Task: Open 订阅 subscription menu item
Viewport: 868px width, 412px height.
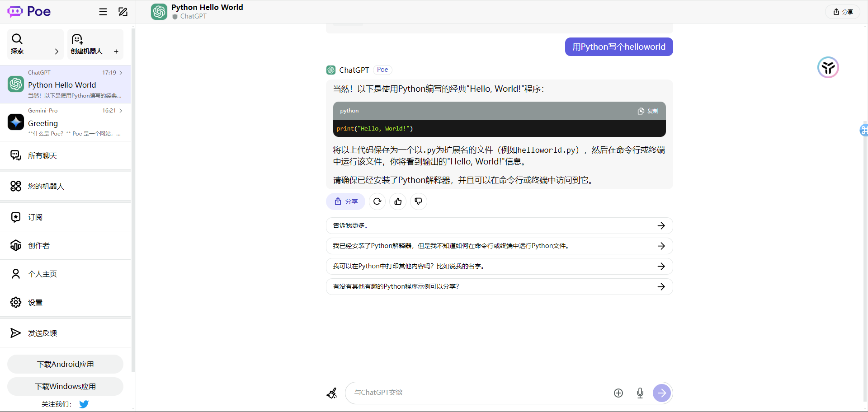Action: (x=35, y=217)
